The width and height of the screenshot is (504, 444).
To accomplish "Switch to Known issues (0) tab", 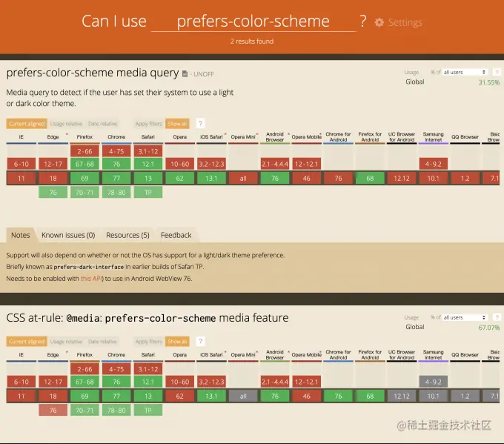I will pyautogui.click(x=68, y=235).
